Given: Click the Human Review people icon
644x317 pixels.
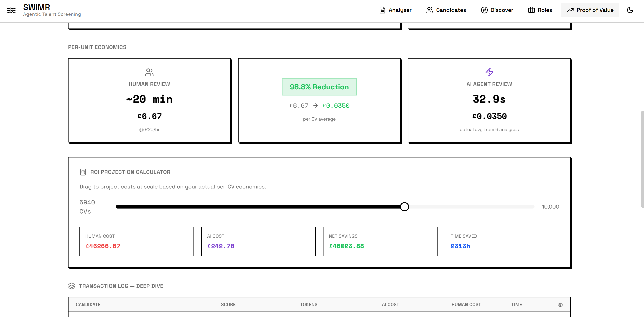Looking at the screenshot, I should coord(149,72).
